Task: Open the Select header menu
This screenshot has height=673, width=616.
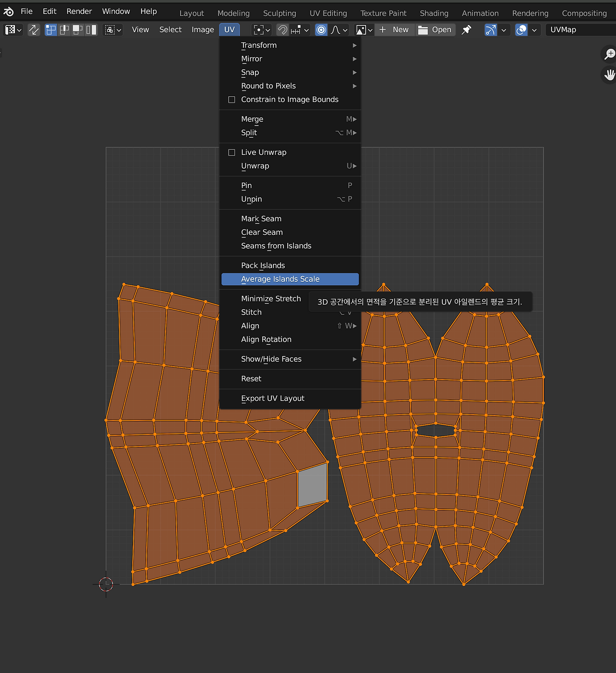Action: (170, 30)
